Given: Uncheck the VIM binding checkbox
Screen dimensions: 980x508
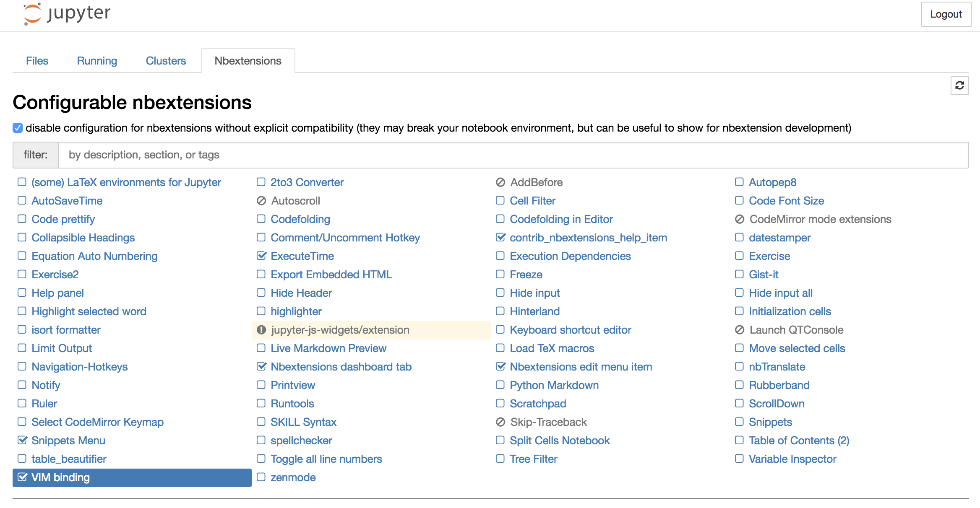Looking at the screenshot, I should [22, 477].
